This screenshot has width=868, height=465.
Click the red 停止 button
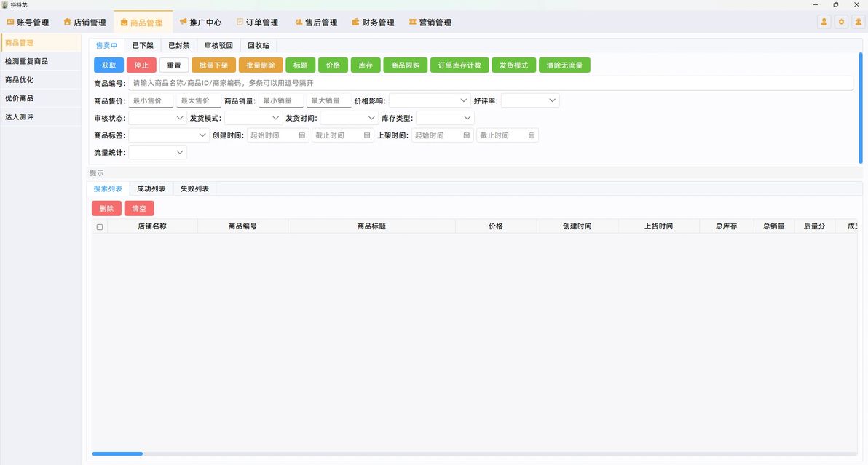pos(141,65)
